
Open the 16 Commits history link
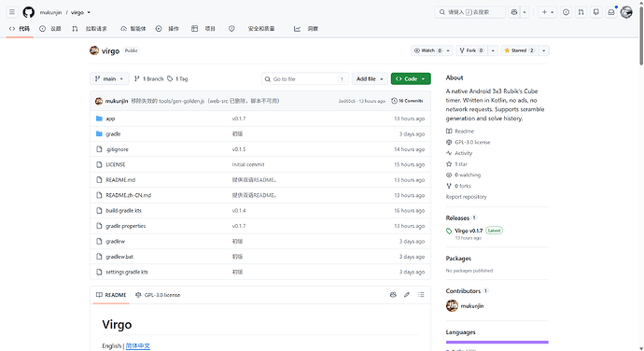(x=407, y=101)
